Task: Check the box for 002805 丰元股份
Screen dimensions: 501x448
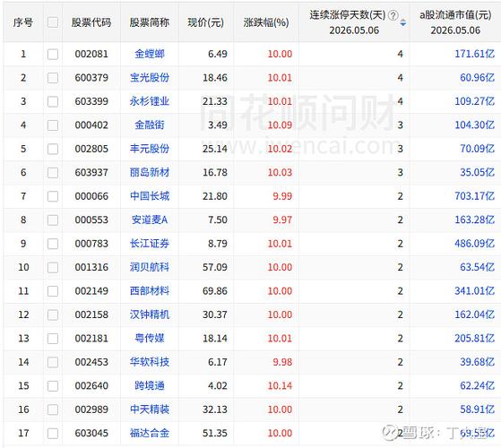Action: click(x=53, y=149)
